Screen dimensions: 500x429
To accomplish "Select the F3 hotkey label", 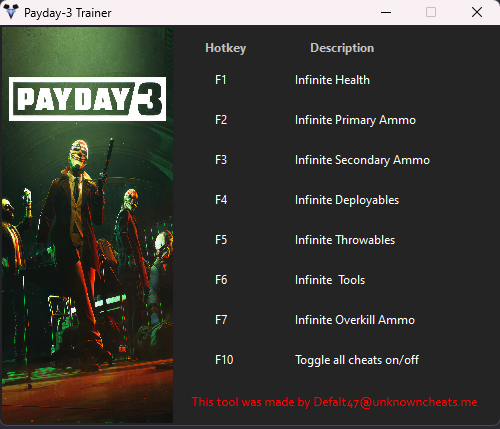I will [221, 160].
